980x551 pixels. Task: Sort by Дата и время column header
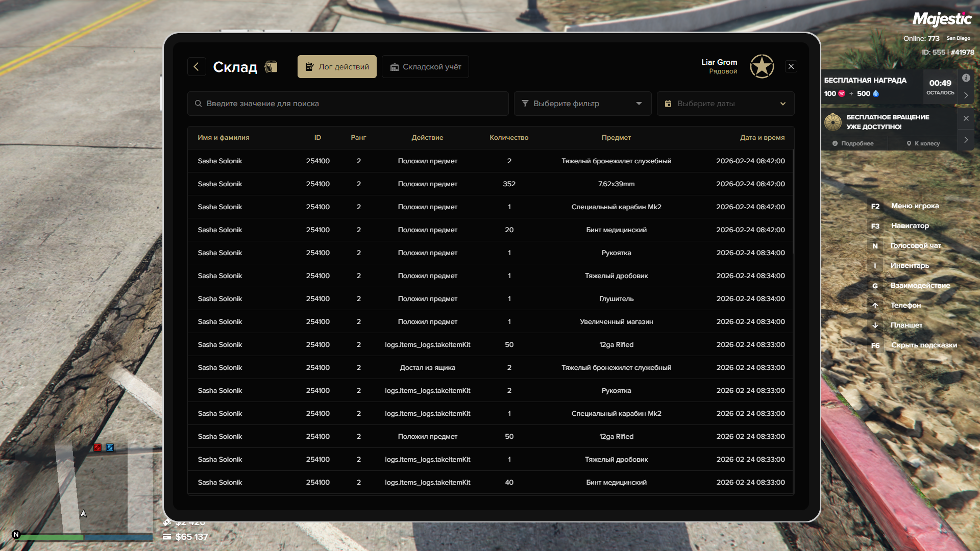point(762,138)
